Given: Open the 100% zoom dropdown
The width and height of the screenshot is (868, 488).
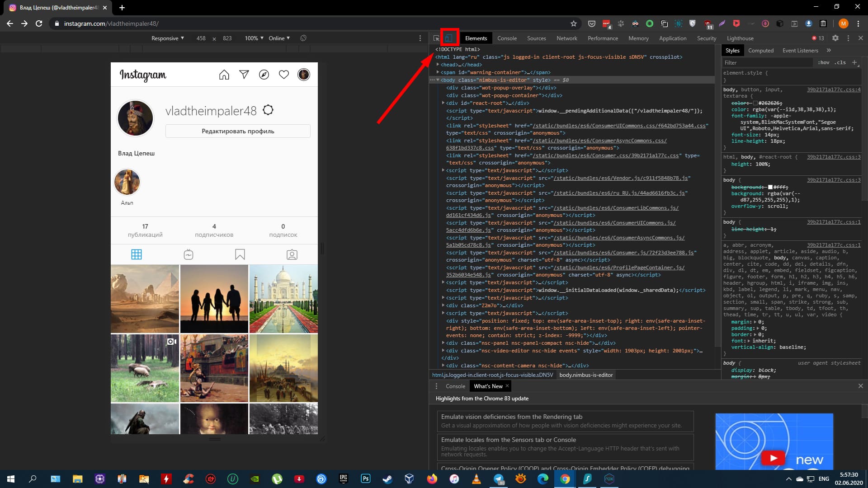Looking at the screenshot, I should (x=254, y=38).
